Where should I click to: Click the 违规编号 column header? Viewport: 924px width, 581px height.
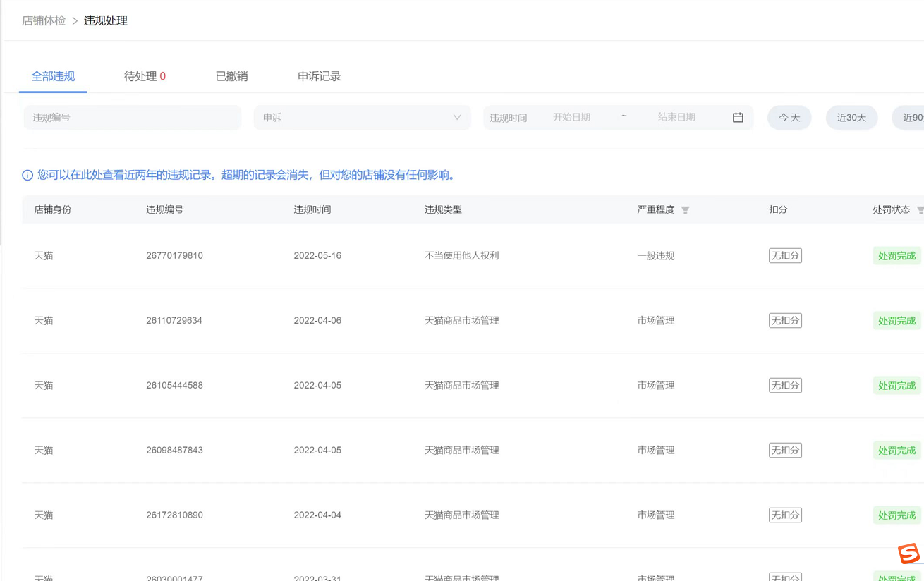click(x=164, y=210)
